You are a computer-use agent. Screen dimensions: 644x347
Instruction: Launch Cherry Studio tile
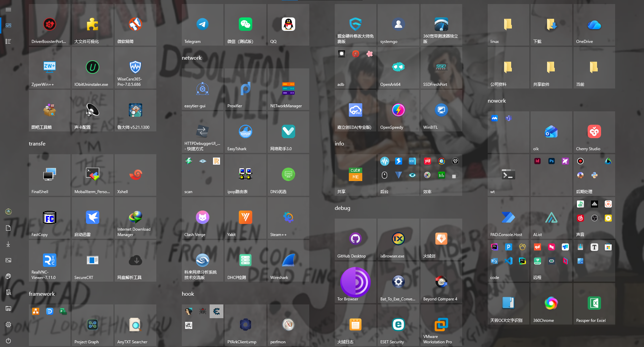click(x=594, y=132)
